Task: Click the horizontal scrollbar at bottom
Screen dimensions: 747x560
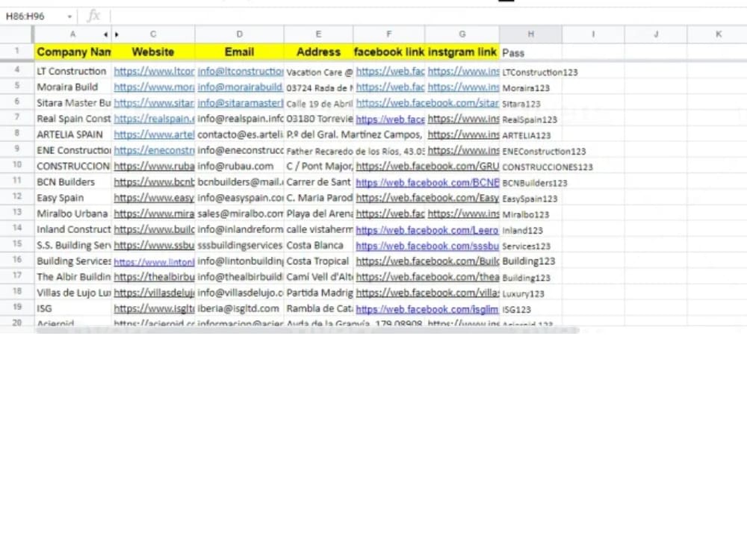Action: [x=307, y=330]
